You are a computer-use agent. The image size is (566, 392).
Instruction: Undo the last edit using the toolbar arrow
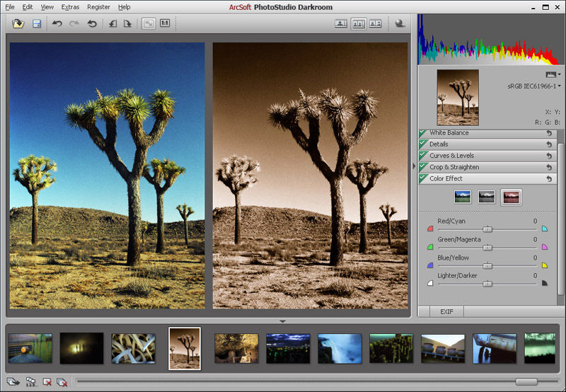click(57, 23)
